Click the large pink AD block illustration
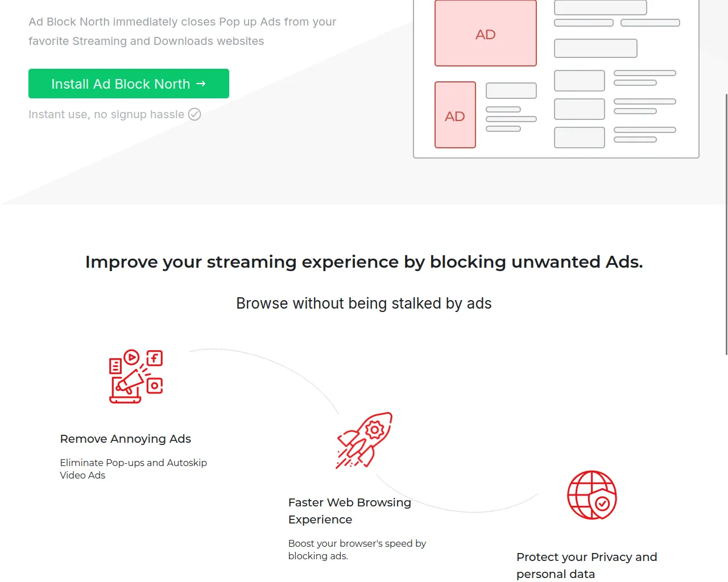728x582 pixels. (485, 34)
